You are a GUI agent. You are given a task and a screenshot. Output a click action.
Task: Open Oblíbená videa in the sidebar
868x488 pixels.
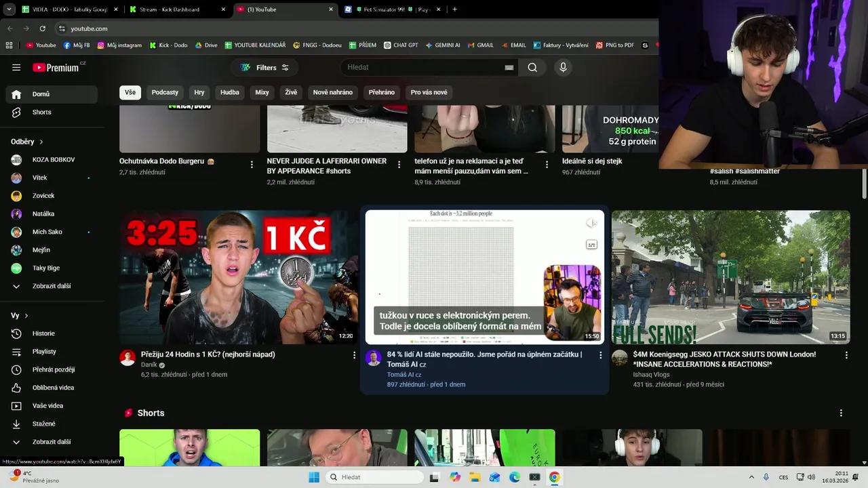[52, 388]
